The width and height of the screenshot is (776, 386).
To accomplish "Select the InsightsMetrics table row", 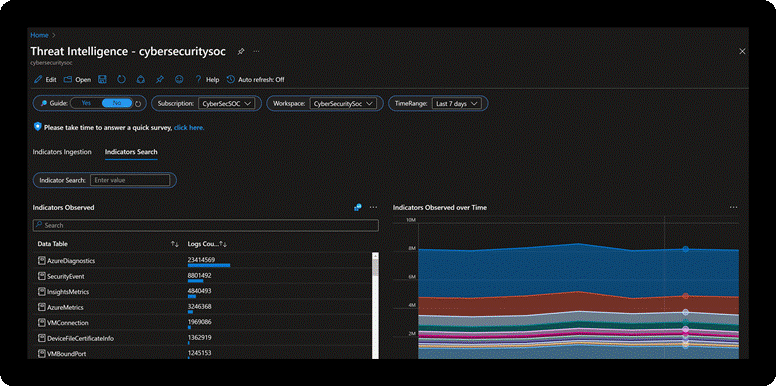I will (202, 292).
